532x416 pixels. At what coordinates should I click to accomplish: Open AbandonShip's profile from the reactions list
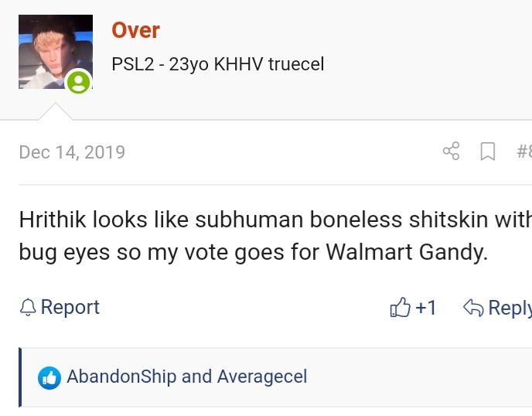tap(121, 377)
